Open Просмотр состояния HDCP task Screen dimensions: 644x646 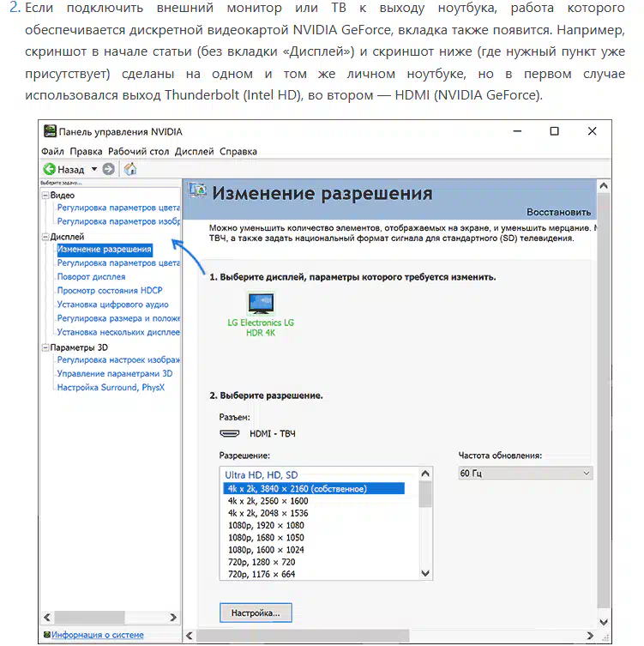coord(110,291)
